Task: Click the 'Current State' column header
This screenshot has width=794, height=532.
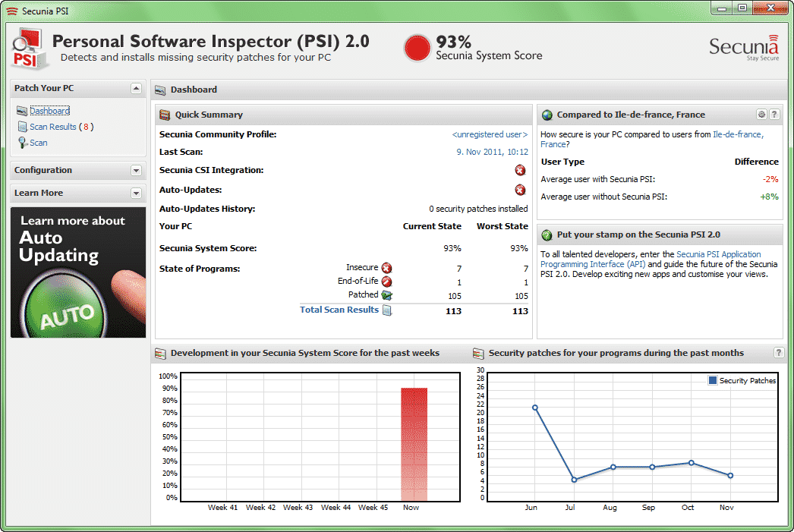Action: (432, 226)
